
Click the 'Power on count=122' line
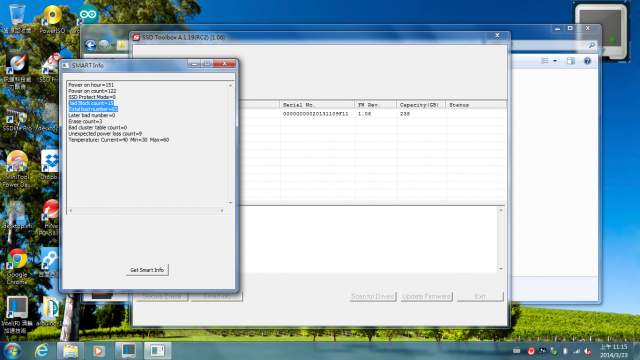(x=92, y=91)
